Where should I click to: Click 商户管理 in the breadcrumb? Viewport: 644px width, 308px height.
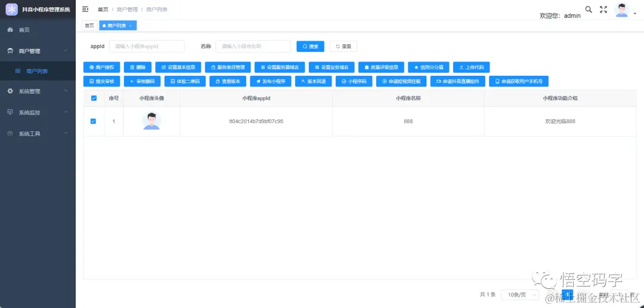coord(127,10)
